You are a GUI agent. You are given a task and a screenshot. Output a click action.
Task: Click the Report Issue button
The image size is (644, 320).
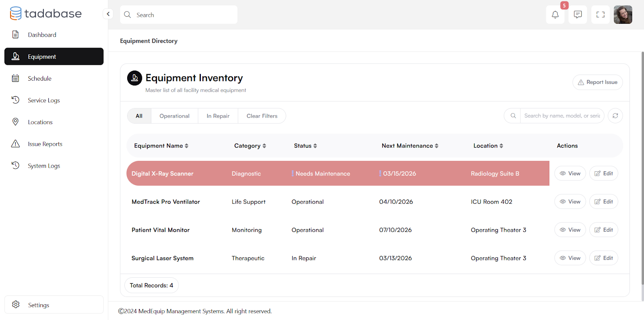[597, 82]
